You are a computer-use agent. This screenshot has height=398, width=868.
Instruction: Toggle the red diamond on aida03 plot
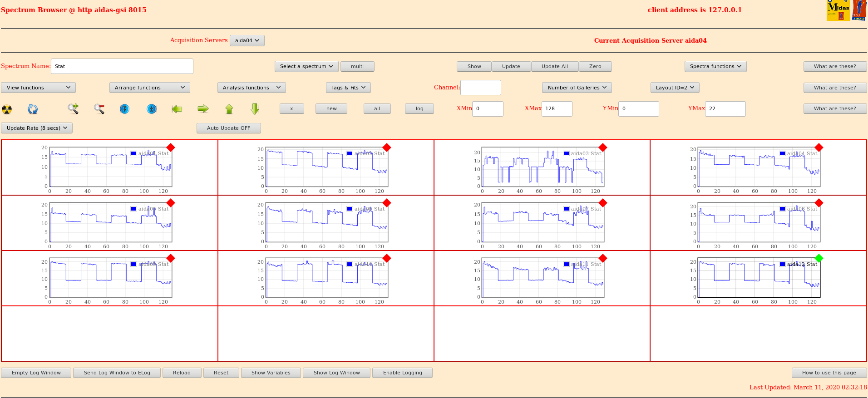(x=603, y=147)
